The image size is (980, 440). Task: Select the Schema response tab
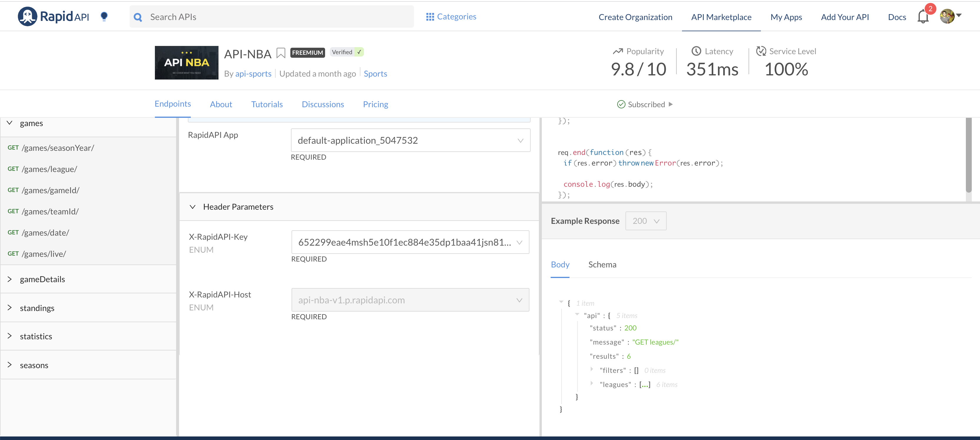(602, 264)
